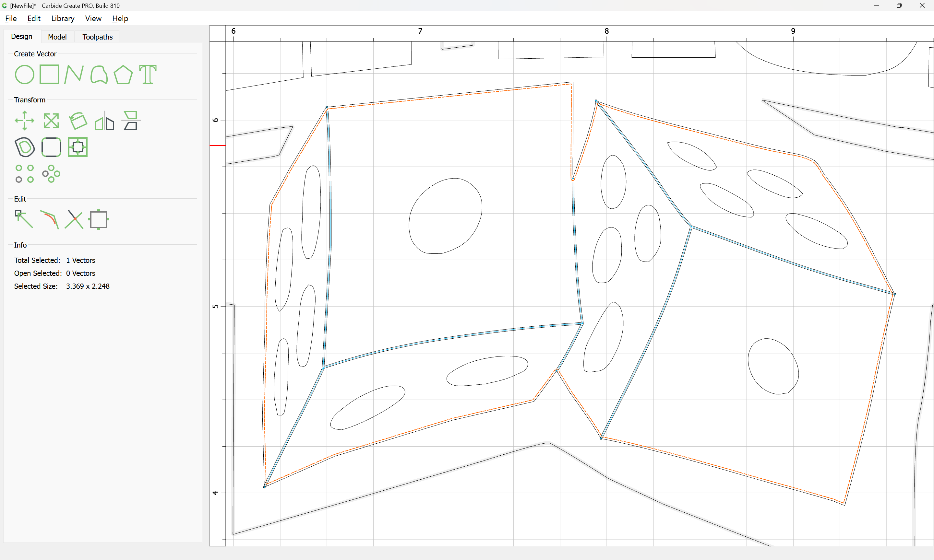Click the red marker on the vertical ruler
This screenshot has height=560, width=934.
coord(218,145)
